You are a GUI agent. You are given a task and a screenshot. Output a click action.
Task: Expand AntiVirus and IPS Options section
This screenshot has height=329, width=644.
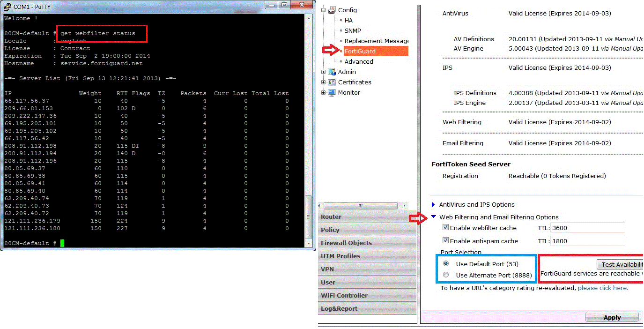[433, 204]
